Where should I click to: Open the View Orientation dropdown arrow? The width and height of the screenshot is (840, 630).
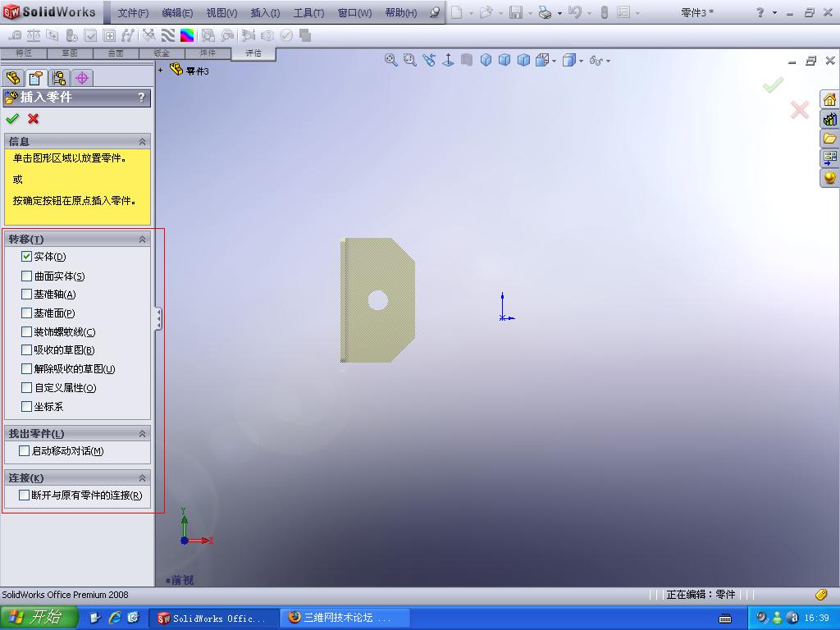[x=554, y=61]
